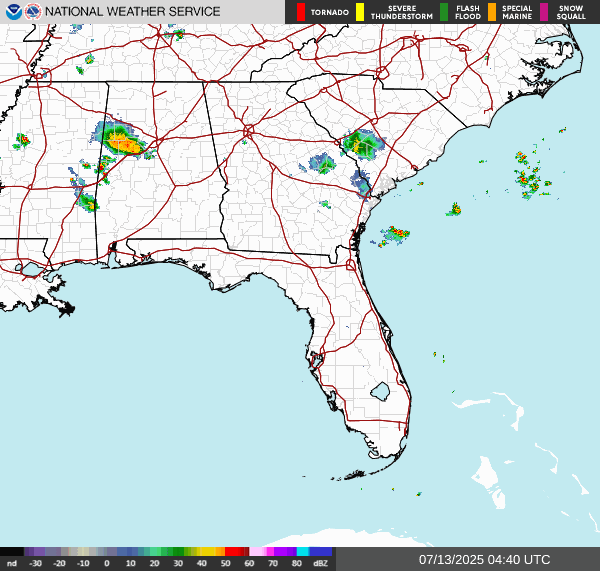Click the -30 value on dBZ scale
600x571 pixels.
pos(36,563)
